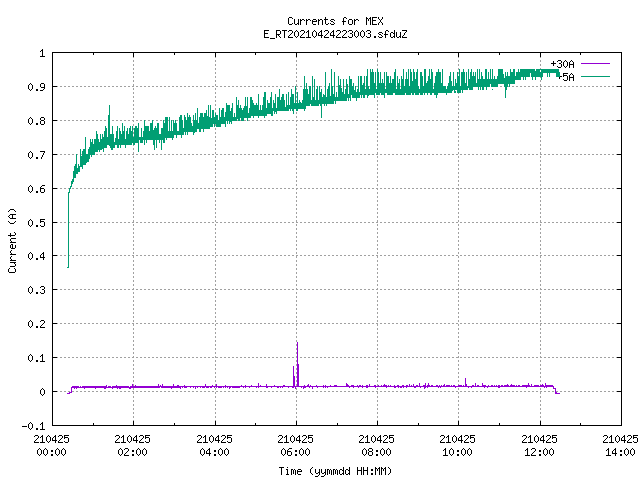Click the y-axis tick value 0.5
Viewport: 640px width, 480px height.
(x=37, y=223)
